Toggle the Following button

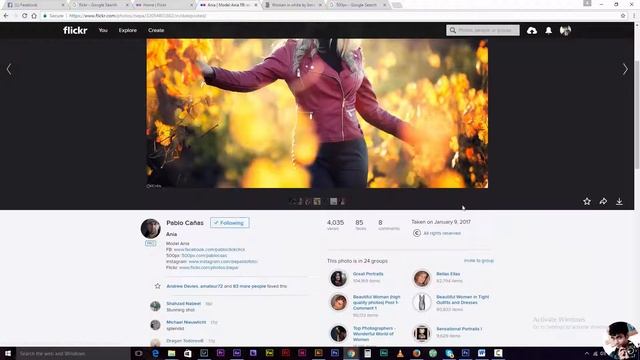tap(230, 223)
